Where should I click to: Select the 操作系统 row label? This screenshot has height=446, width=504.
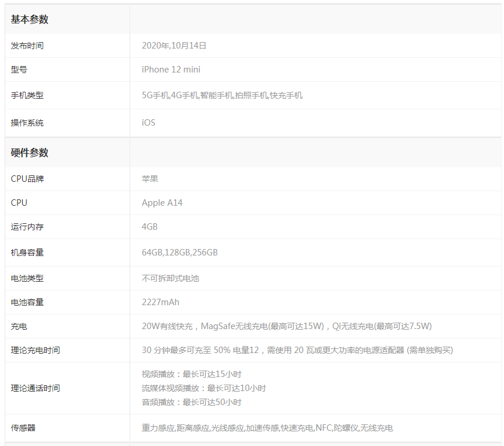[x=27, y=123]
